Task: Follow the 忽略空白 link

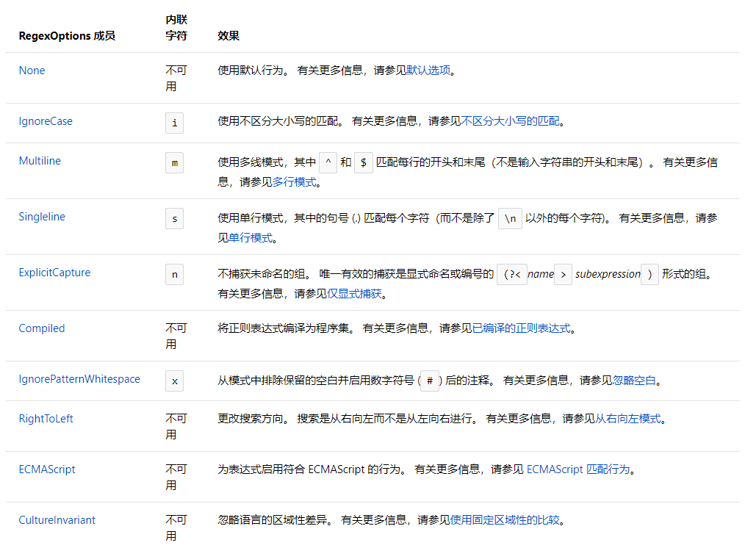Action: coord(634,381)
